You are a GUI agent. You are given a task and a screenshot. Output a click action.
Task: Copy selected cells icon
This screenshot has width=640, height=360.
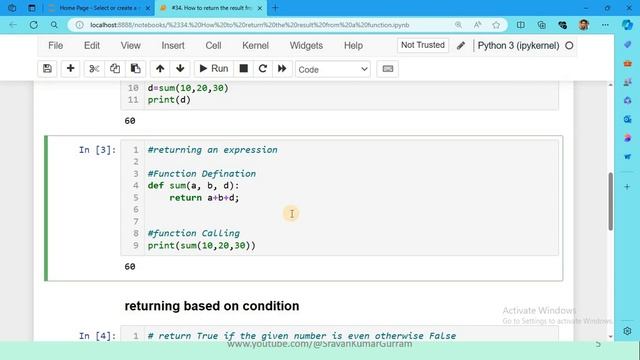pos(115,69)
